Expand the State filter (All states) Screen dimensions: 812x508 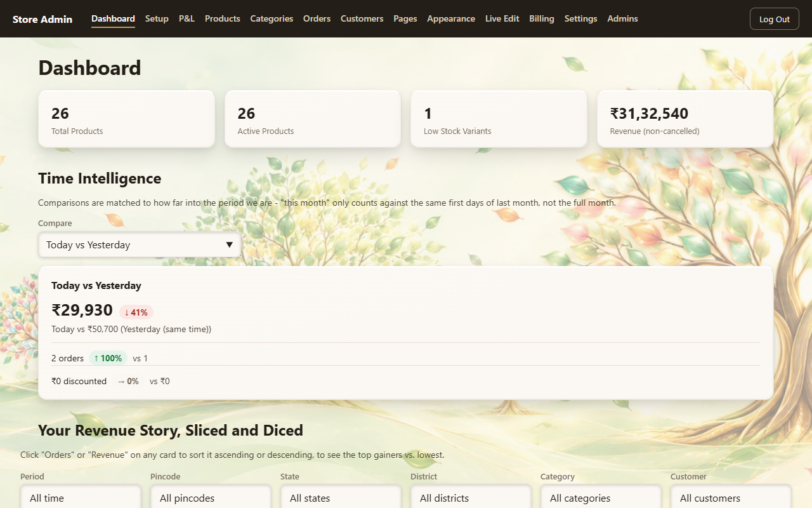(341, 497)
